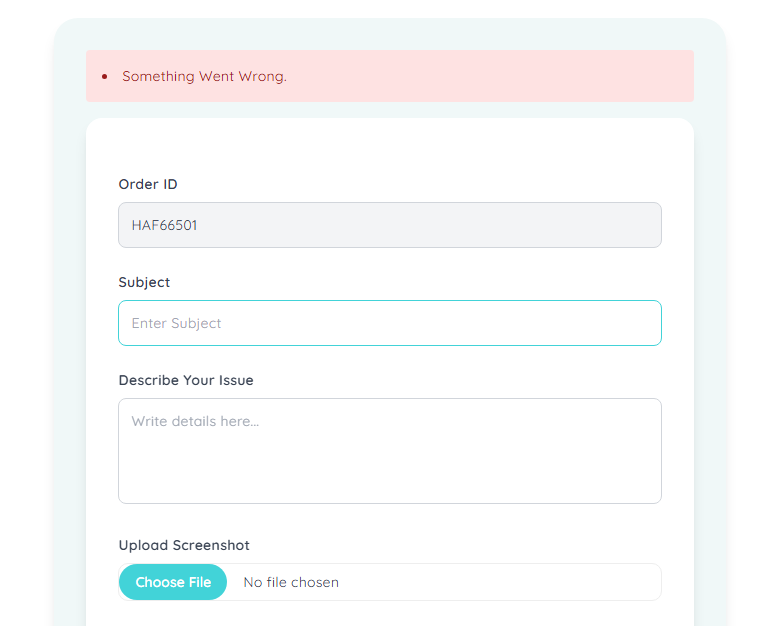Click the red bullet in the error banner

pos(104,77)
